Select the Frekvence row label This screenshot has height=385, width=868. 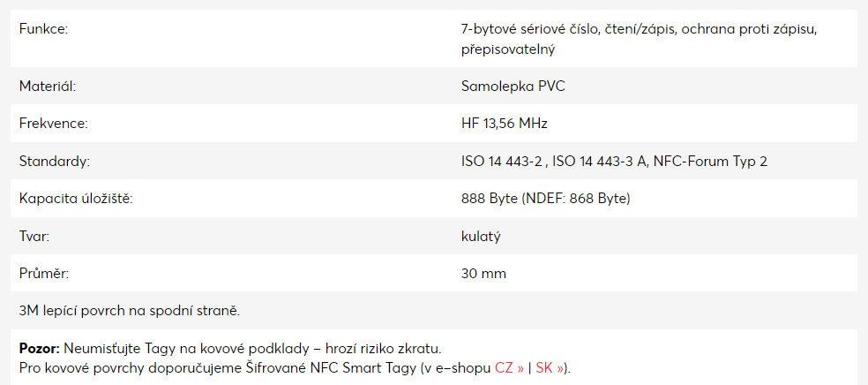click(x=53, y=124)
